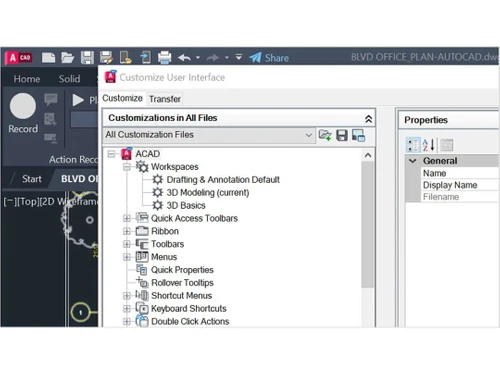Click the Display Name property field

(460, 185)
